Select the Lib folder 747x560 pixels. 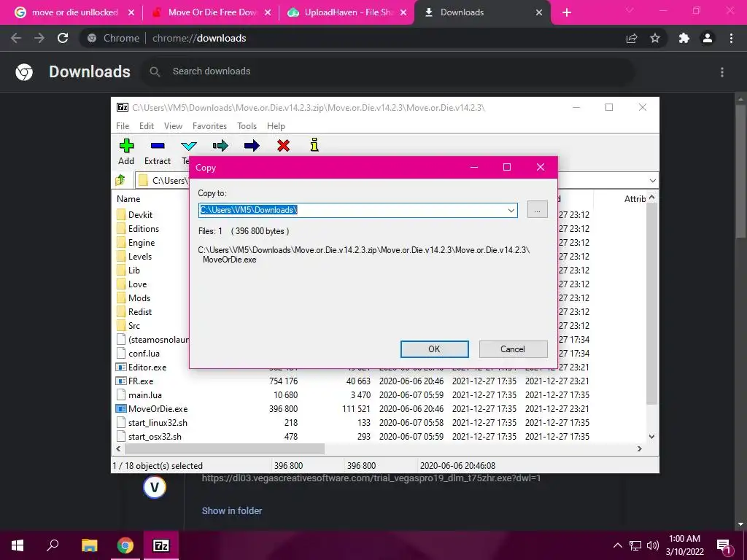[128, 270]
